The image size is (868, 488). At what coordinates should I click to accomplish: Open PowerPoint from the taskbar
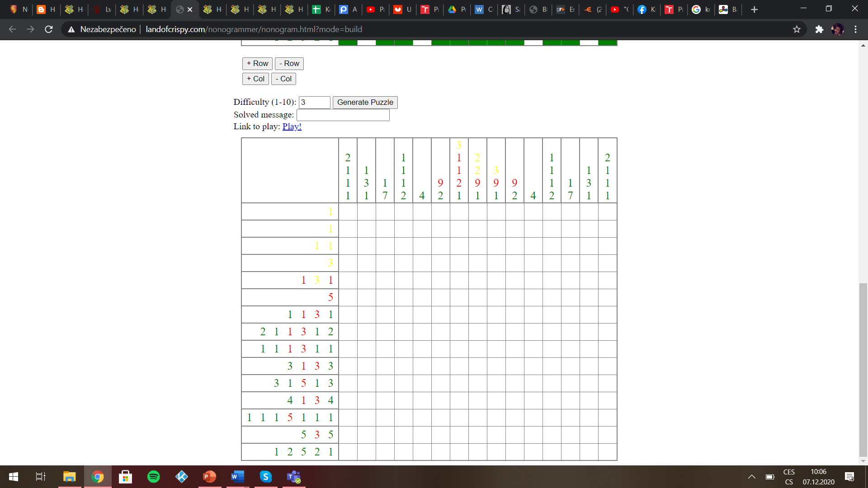click(x=209, y=477)
